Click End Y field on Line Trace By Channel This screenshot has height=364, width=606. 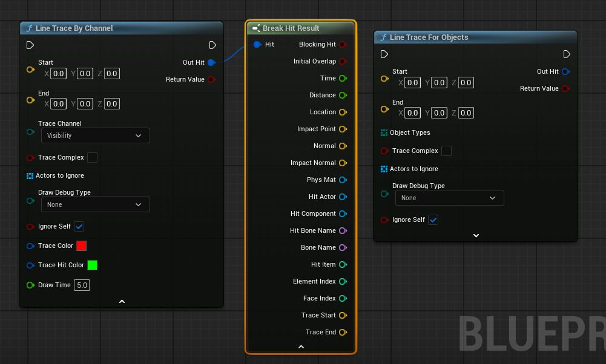click(x=85, y=104)
